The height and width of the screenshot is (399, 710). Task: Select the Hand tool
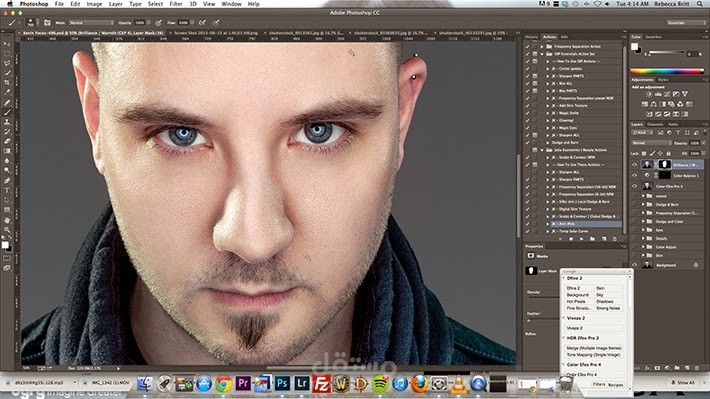pyautogui.click(x=7, y=220)
